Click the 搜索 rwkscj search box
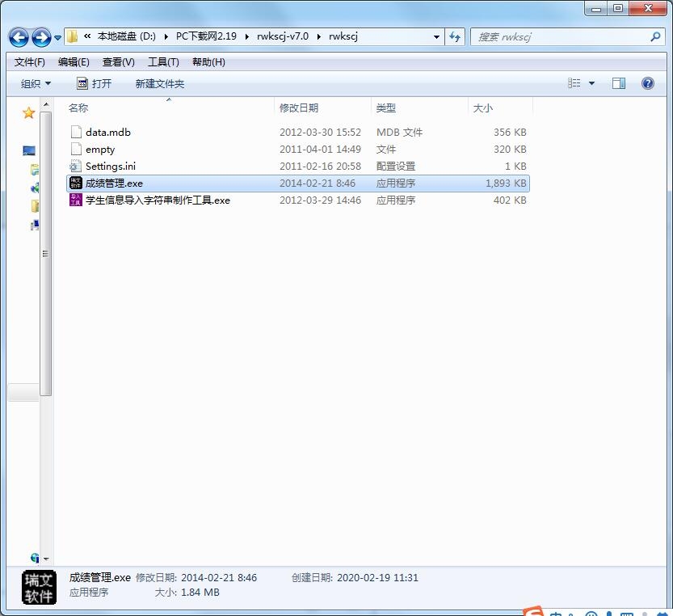The width and height of the screenshot is (673, 616). (x=562, y=37)
